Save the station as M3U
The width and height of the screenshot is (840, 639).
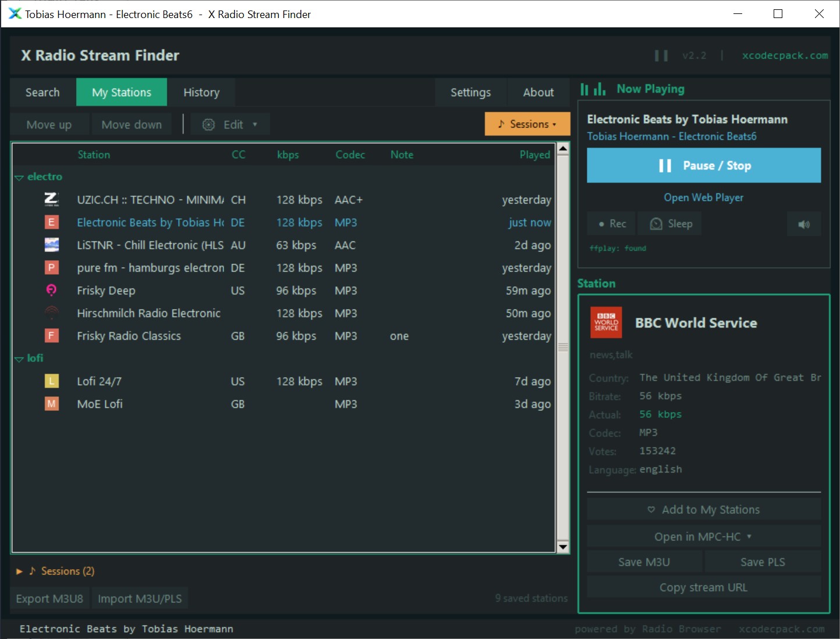(644, 562)
